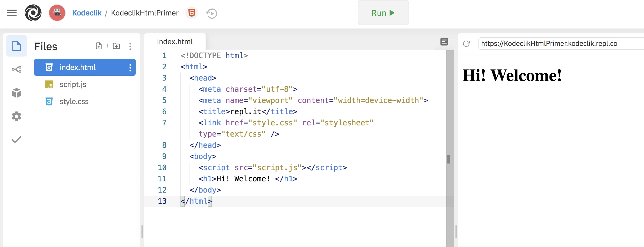Select index.html in the file list

pyautogui.click(x=85, y=67)
